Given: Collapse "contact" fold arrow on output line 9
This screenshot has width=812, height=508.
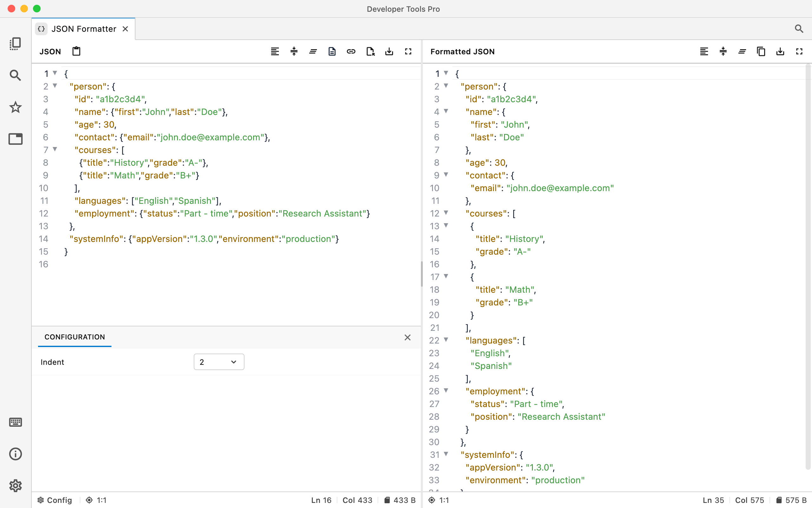Looking at the screenshot, I should [446, 175].
